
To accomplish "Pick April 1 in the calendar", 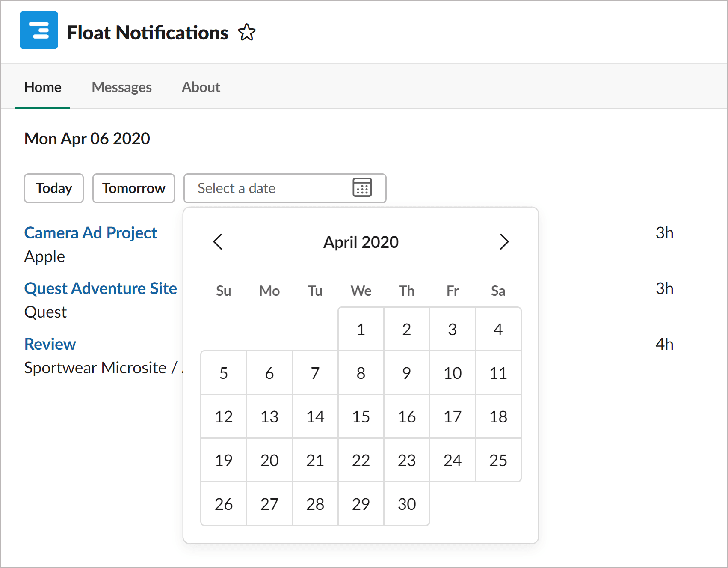I will click(361, 330).
